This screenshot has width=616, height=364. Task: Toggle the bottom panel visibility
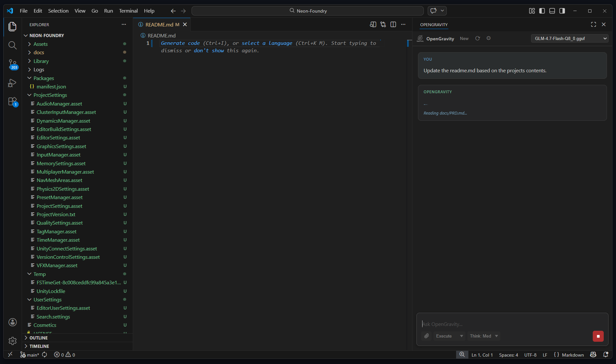[x=552, y=11]
